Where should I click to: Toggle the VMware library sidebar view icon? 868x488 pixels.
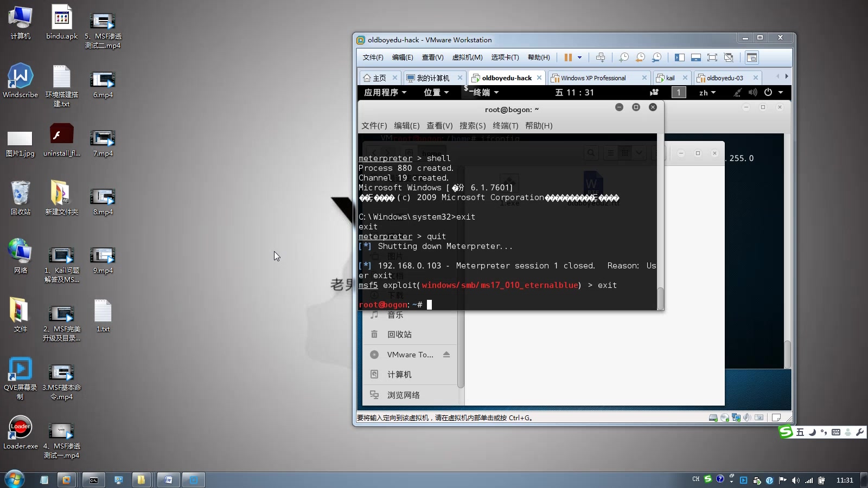(x=680, y=57)
